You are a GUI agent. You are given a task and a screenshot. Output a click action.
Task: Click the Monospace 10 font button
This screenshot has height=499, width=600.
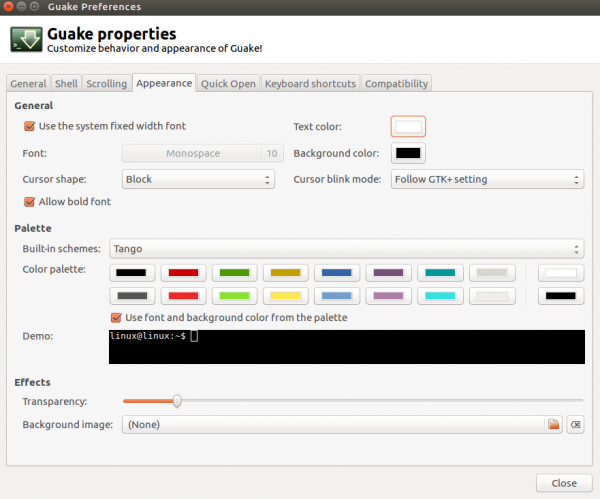203,153
